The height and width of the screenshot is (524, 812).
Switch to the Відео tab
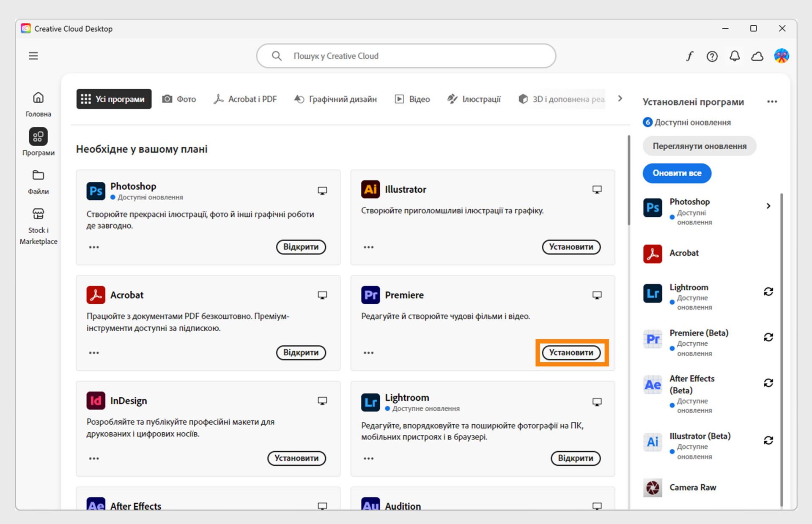(412, 99)
